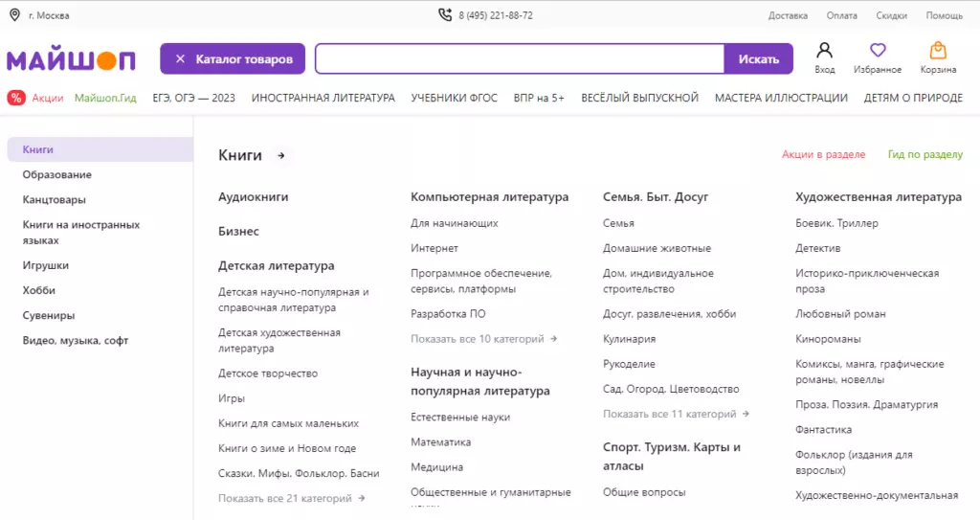Open Гид по разделу link
Viewport: 980px width, 520px height.
pos(925,154)
